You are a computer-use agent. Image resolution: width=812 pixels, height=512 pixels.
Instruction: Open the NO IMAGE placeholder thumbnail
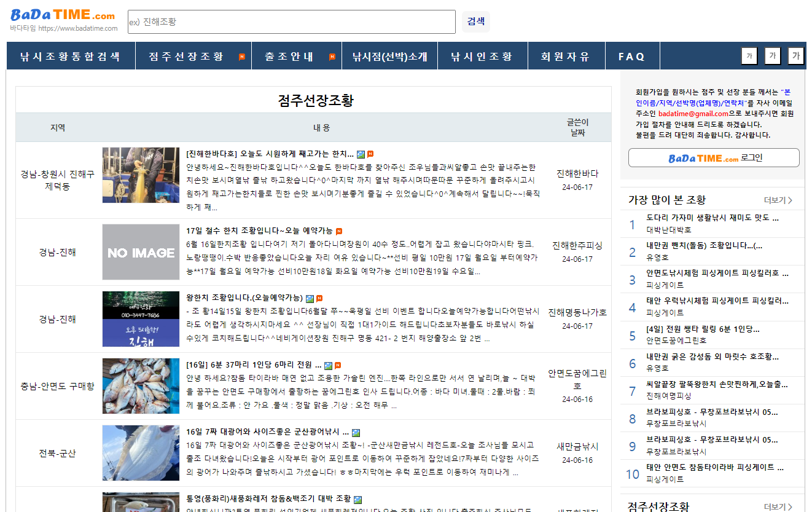point(141,252)
